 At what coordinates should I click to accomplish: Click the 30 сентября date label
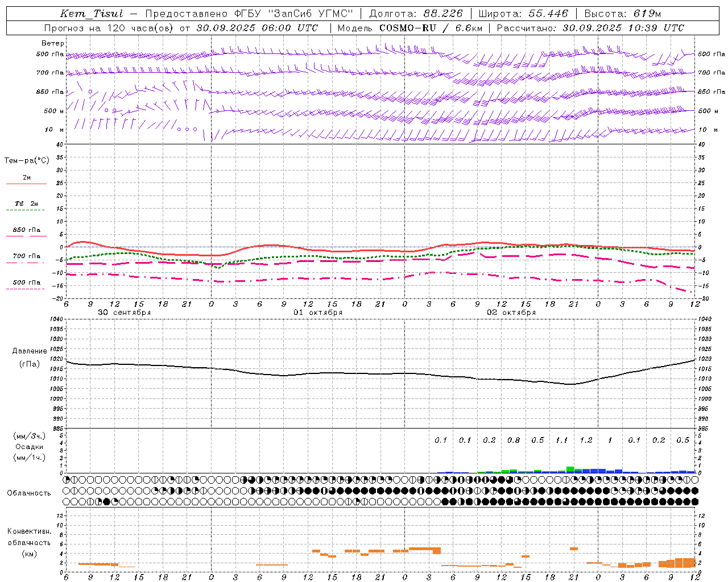click(x=125, y=313)
